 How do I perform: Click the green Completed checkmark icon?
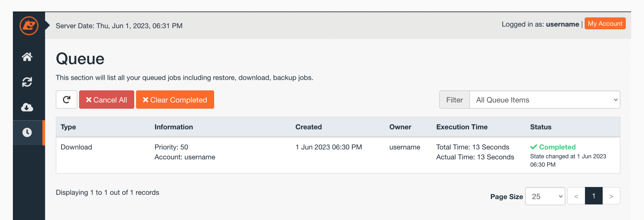click(x=534, y=147)
